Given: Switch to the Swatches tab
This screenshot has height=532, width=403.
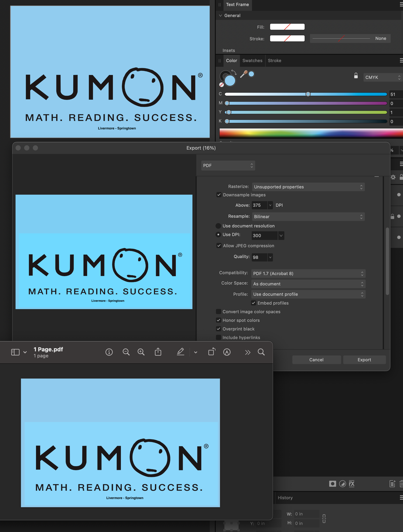Looking at the screenshot, I should pyautogui.click(x=252, y=60).
